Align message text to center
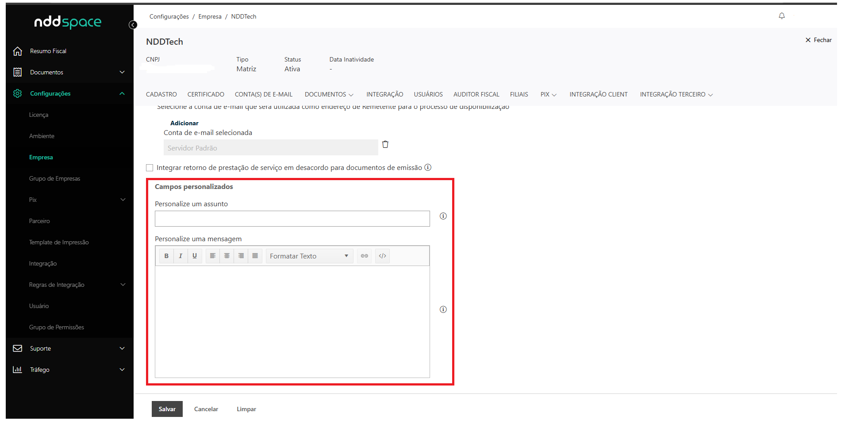The height and width of the screenshot is (428, 868). pos(227,256)
